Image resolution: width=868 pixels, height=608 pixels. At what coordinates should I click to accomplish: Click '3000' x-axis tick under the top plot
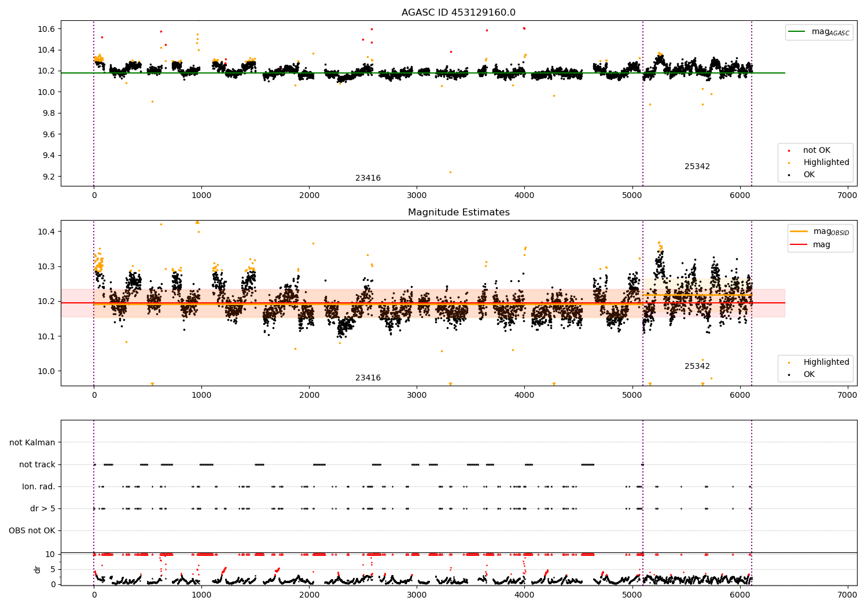tap(417, 195)
